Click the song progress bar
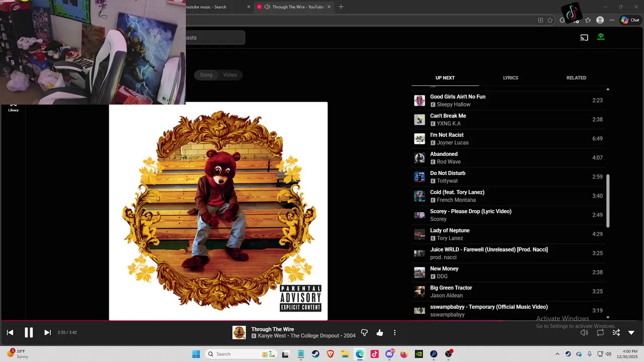 tap(322, 320)
